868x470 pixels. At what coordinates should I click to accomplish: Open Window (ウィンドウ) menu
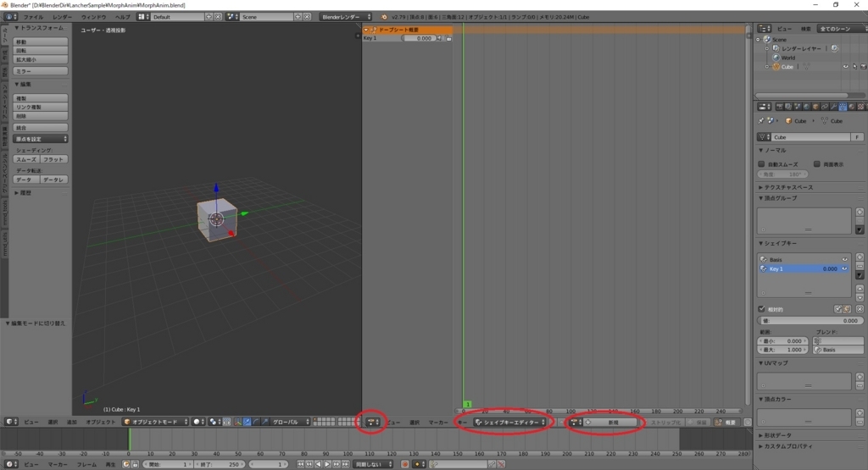click(x=93, y=17)
